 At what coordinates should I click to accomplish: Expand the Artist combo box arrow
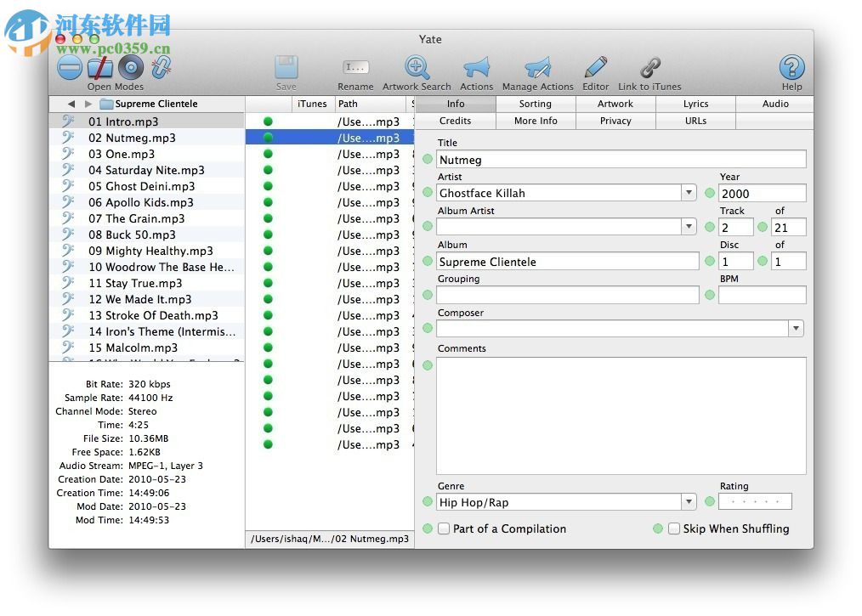[689, 193]
